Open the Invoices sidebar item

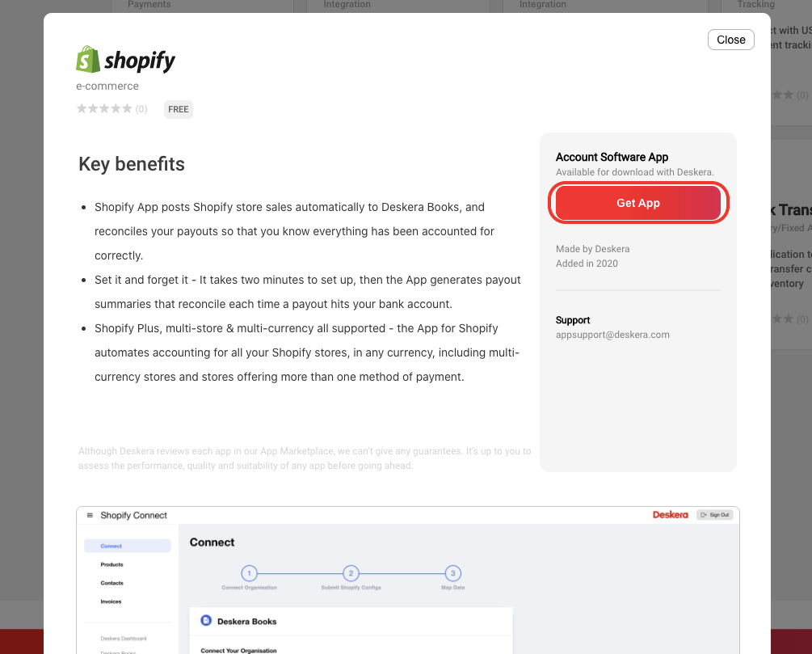click(111, 601)
